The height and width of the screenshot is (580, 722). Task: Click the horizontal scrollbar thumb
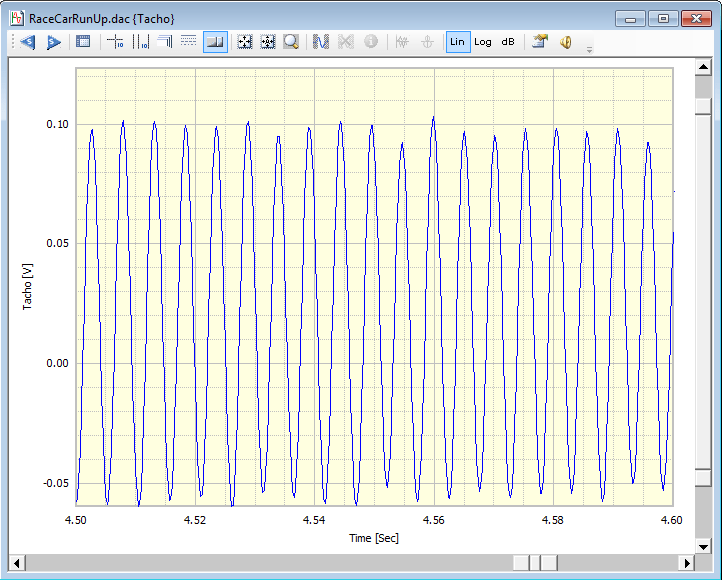(535, 563)
